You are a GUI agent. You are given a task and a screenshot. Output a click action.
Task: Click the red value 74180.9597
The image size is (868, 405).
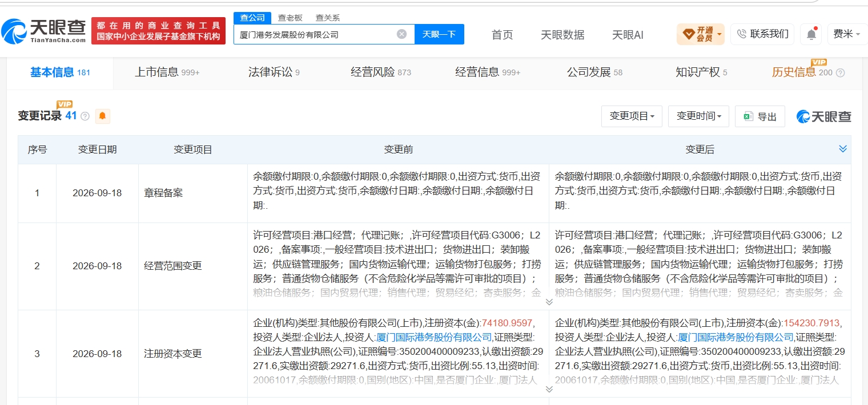[x=507, y=323]
